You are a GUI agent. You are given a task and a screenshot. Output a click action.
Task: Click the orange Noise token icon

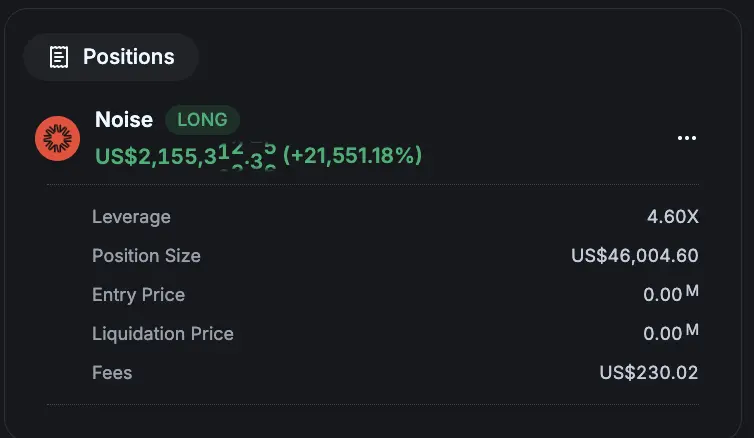58,138
